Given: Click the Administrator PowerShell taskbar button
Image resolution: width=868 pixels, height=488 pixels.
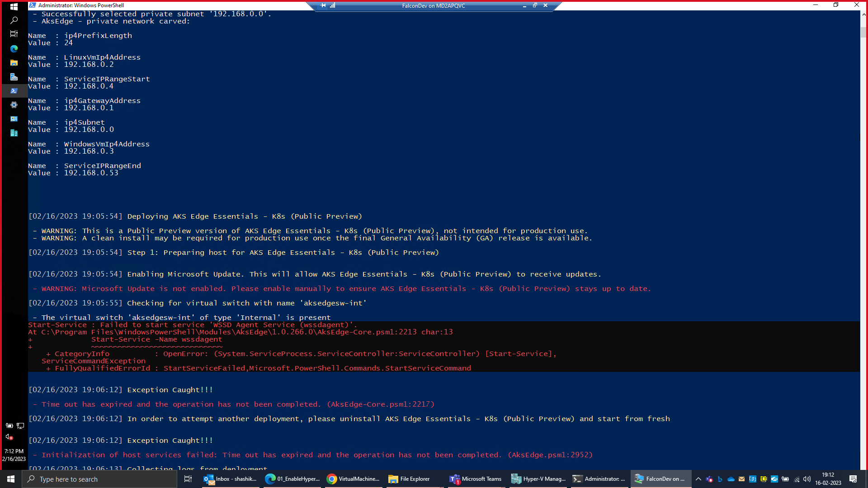Looking at the screenshot, I should tap(599, 479).
